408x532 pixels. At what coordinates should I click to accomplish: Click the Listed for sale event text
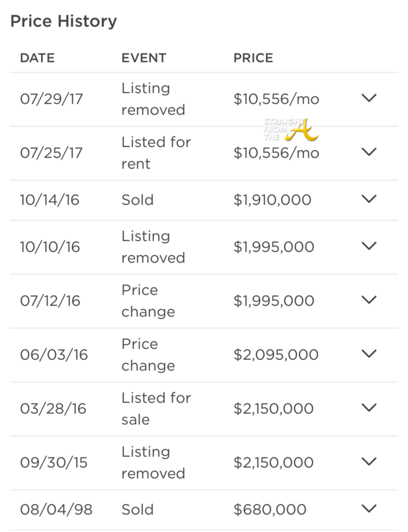[156, 408]
